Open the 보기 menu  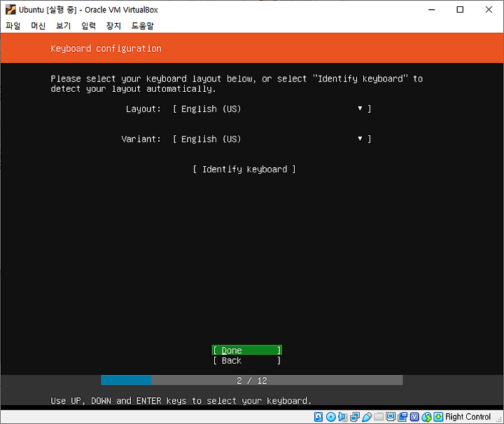tap(63, 26)
